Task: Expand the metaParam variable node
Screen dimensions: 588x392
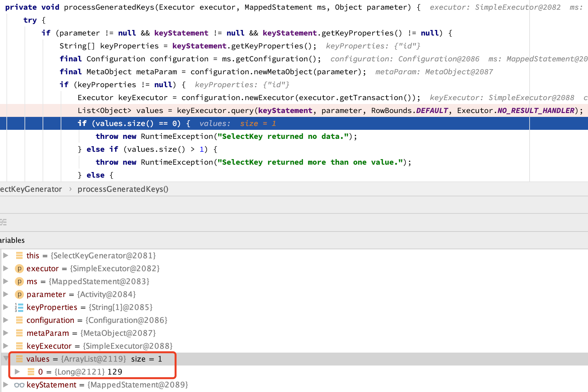Action: [5, 333]
